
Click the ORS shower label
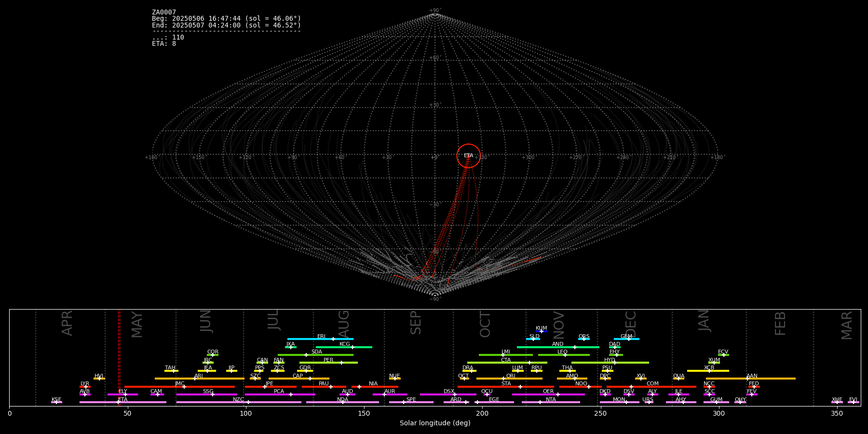pyautogui.click(x=584, y=337)
